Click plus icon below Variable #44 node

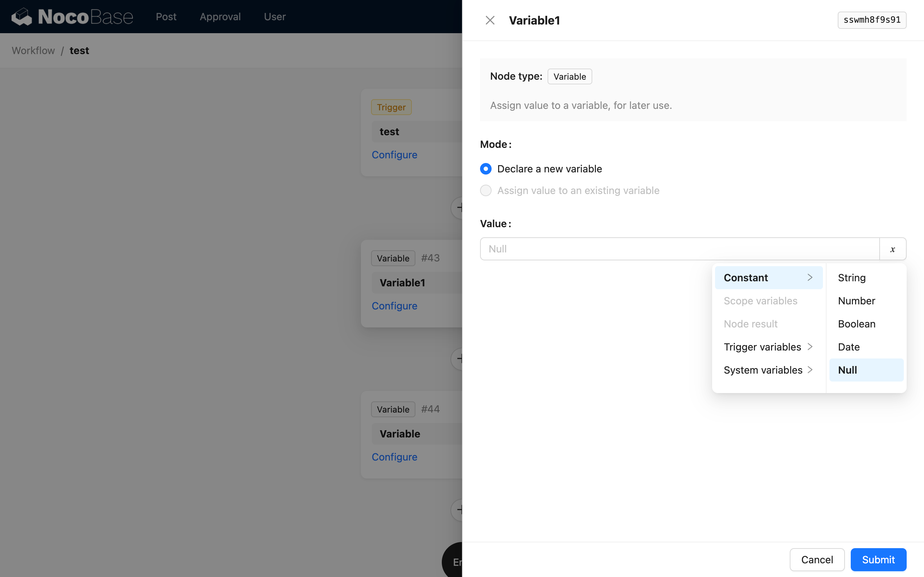pyautogui.click(x=458, y=510)
